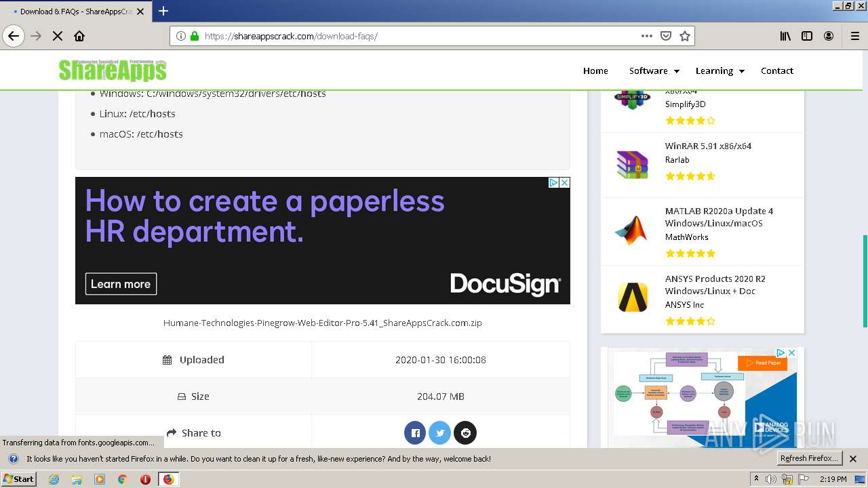Open the Firefox home page

79,36
